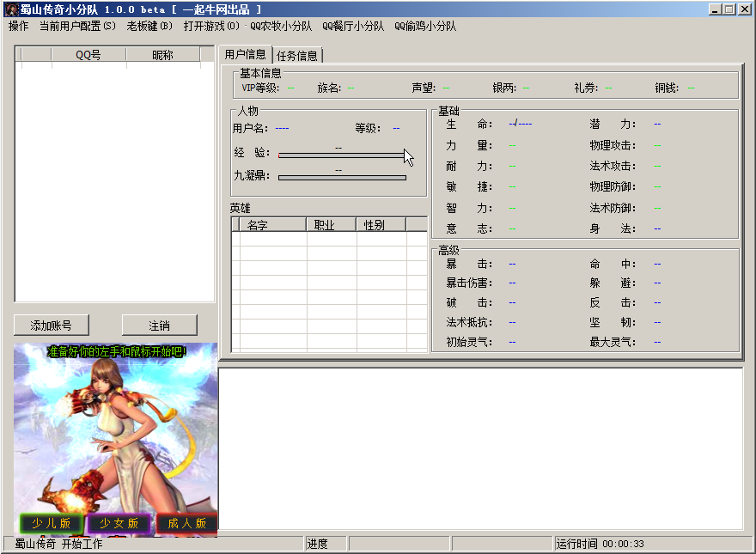Click the 职业 column header in hero table
The height and width of the screenshot is (554, 756).
pyautogui.click(x=332, y=225)
